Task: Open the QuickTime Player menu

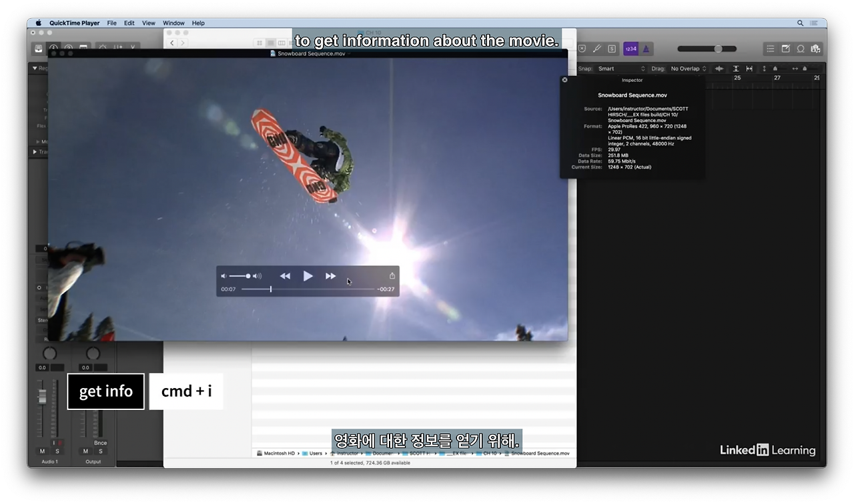Action: (74, 23)
